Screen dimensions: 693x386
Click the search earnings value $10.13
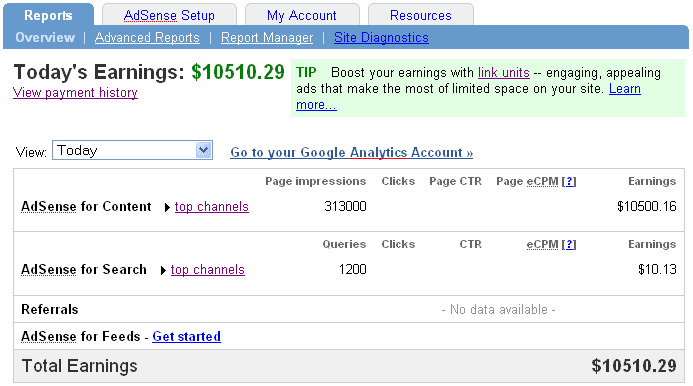point(657,269)
